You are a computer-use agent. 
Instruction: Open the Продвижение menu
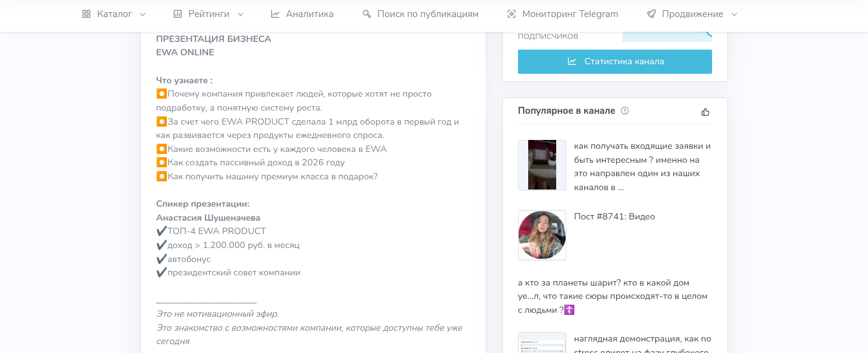[x=692, y=14]
